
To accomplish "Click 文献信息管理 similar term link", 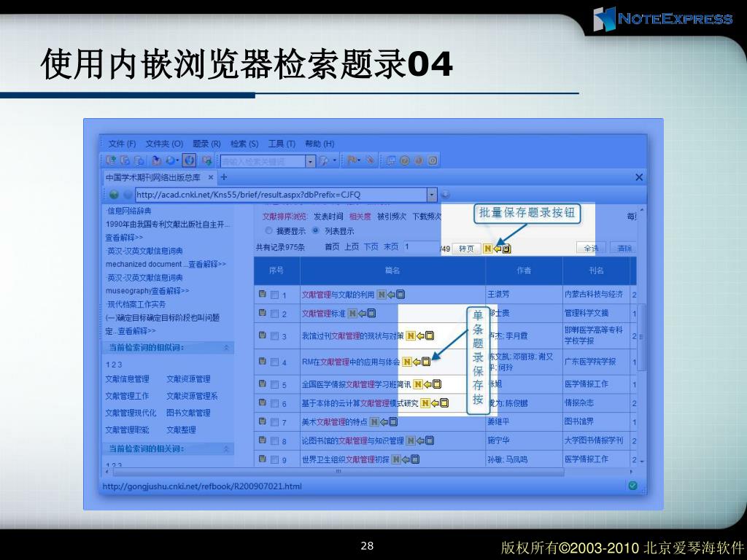I will (127, 379).
